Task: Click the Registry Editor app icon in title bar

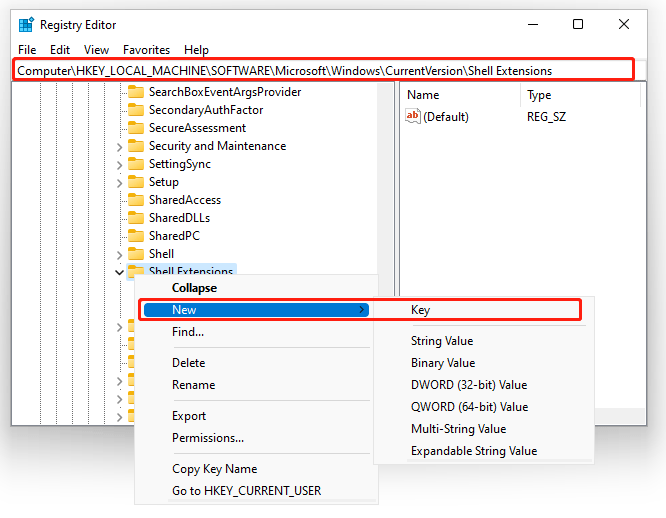Action: pos(26,25)
